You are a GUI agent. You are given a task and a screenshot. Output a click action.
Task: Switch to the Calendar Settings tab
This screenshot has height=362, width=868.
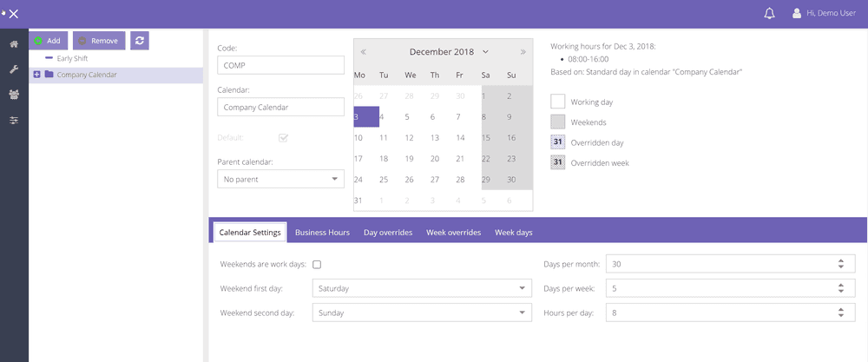point(252,233)
